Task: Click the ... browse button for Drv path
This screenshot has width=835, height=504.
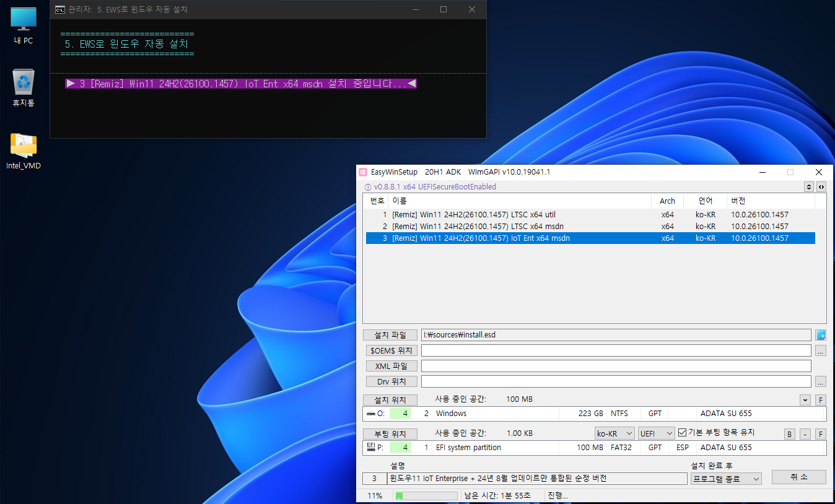Action: tap(821, 381)
